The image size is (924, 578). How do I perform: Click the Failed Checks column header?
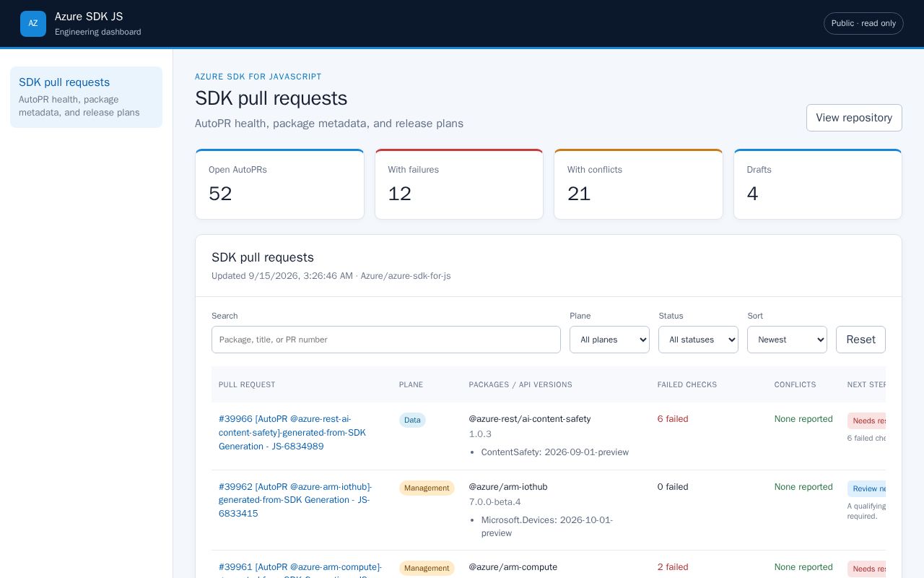(x=687, y=384)
